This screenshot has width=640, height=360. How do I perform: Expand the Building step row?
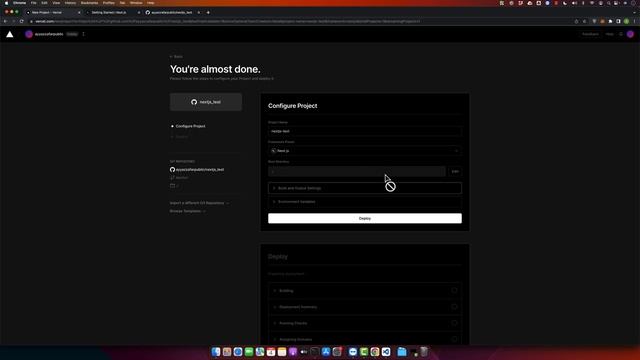coord(365,291)
